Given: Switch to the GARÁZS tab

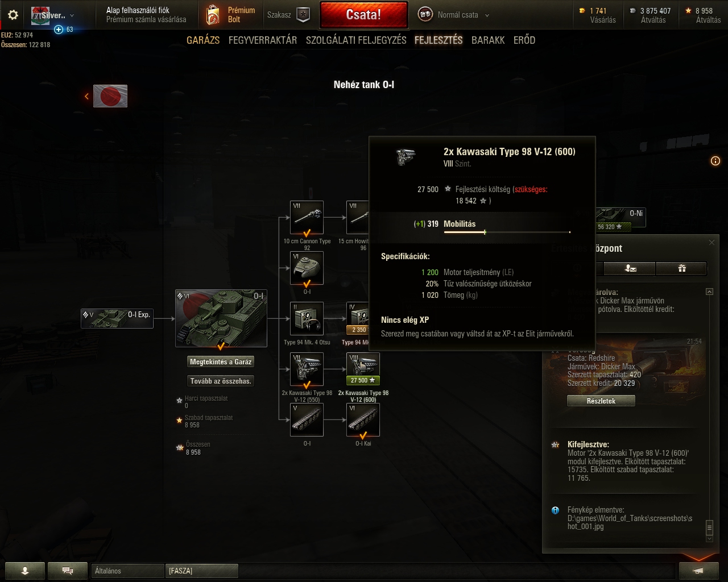Looking at the screenshot, I should pyautogui.click(x=203, y=40).
